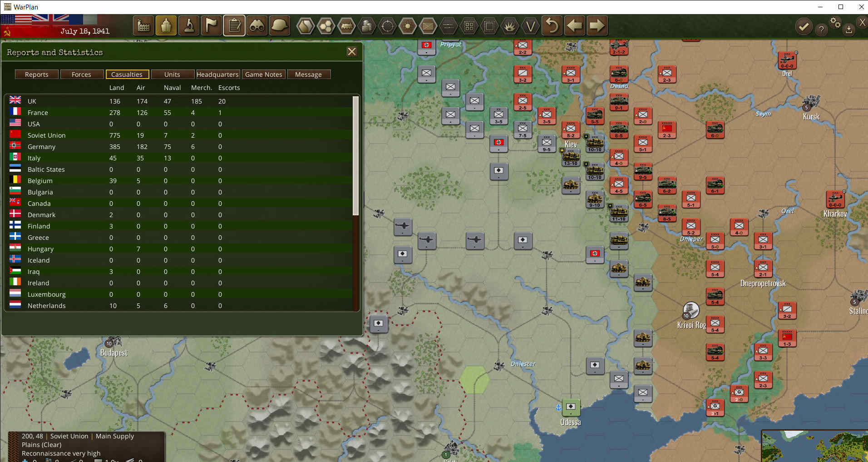
Task: Toggle the four-squares hex overlay
Action: [469, 26]
